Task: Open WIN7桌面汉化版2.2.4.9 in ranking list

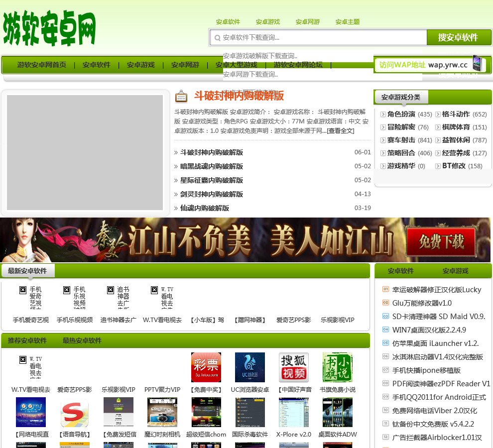Action: tap(429, 330)
